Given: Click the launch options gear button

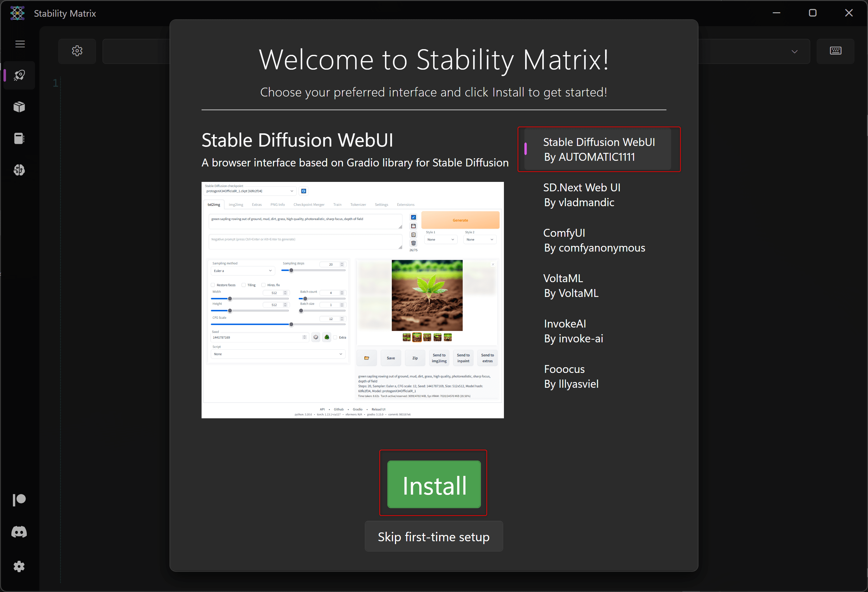Looking at the screenshot, I should (77, 51).
